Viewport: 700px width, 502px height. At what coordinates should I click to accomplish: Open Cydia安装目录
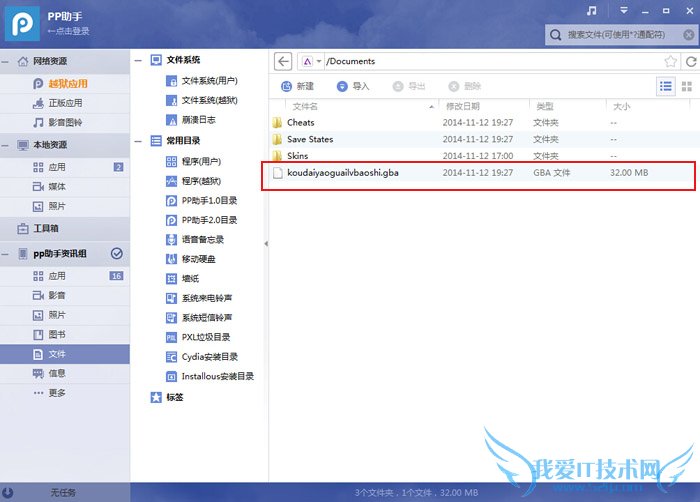[202, 357]
